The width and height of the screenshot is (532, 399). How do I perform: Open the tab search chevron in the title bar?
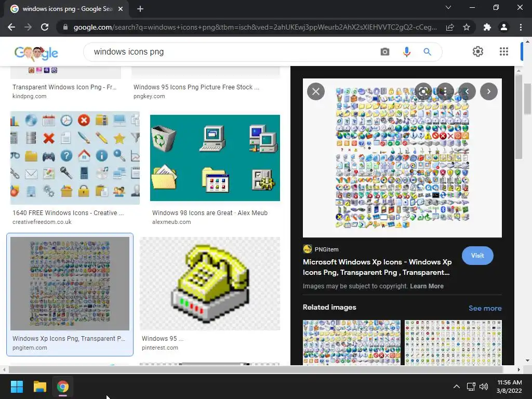tap(448, 7)
